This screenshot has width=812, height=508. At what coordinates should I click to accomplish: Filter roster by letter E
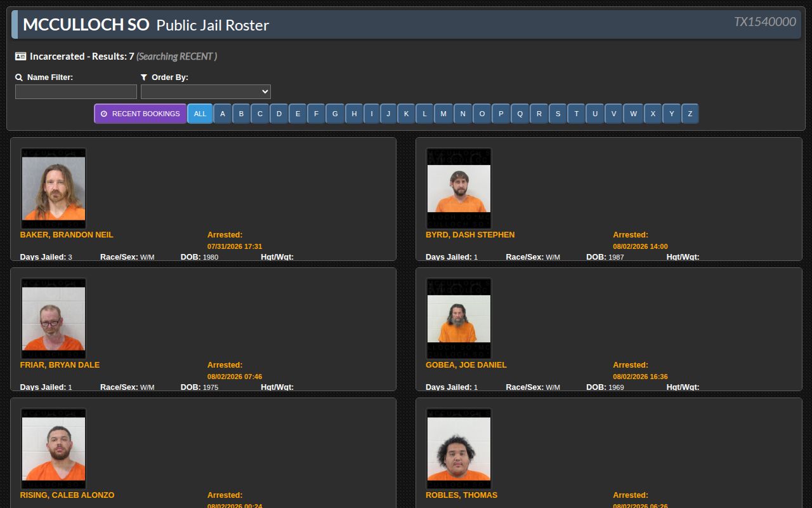coord(298,114)
